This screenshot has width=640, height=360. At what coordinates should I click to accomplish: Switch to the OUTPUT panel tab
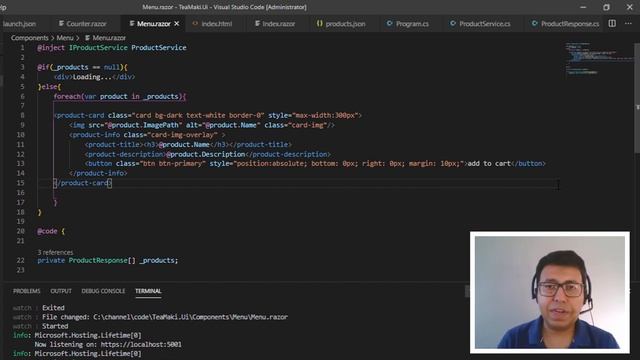point(61,291)
